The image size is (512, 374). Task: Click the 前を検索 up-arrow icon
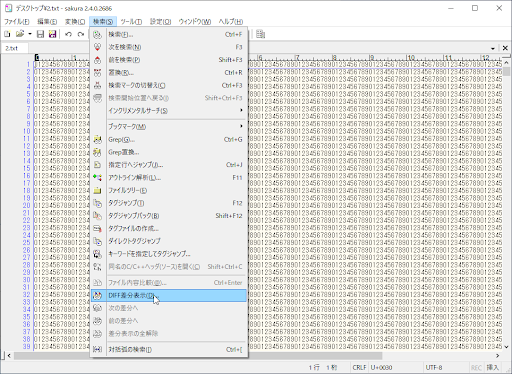[x=97, y=60]
